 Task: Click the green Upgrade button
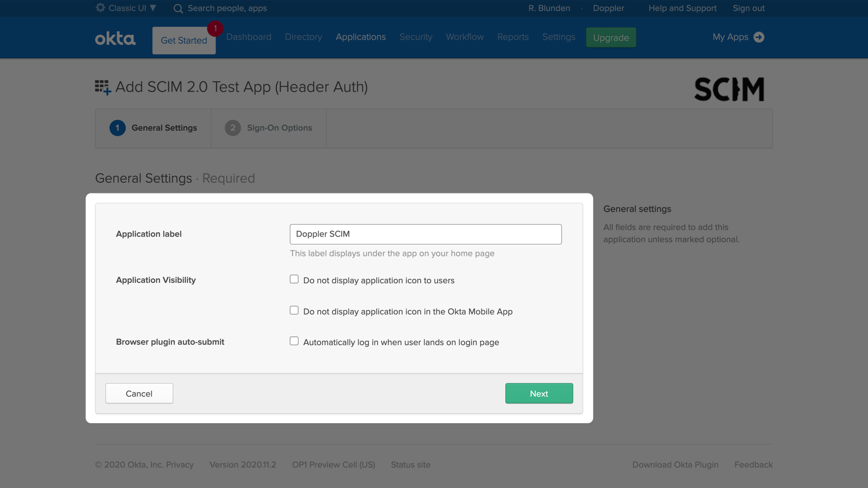pos(611,37)
